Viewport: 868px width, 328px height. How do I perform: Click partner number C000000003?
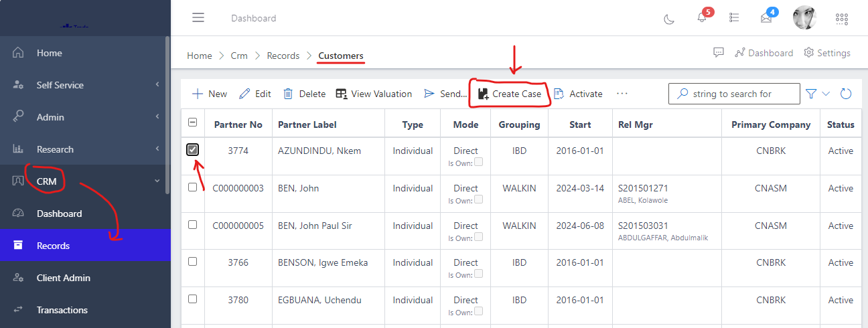pyautogui.click(x=238, y=188)
